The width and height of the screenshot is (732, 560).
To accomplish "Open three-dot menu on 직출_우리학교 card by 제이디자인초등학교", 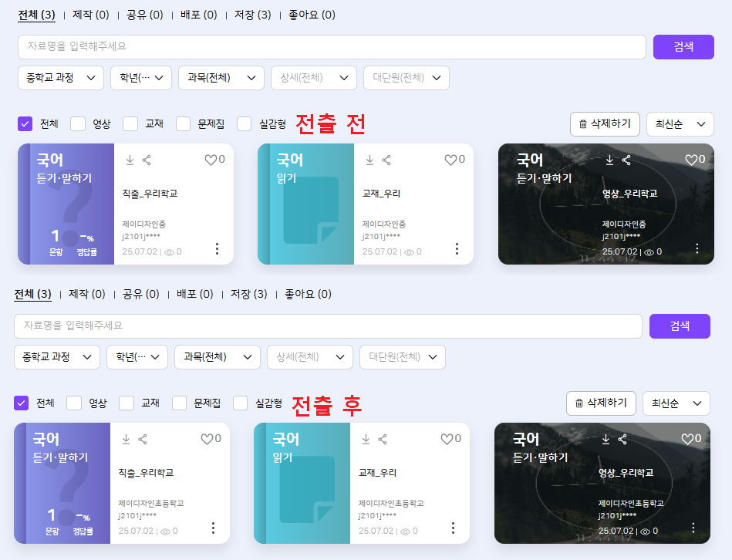I will [x=213, y=528].
